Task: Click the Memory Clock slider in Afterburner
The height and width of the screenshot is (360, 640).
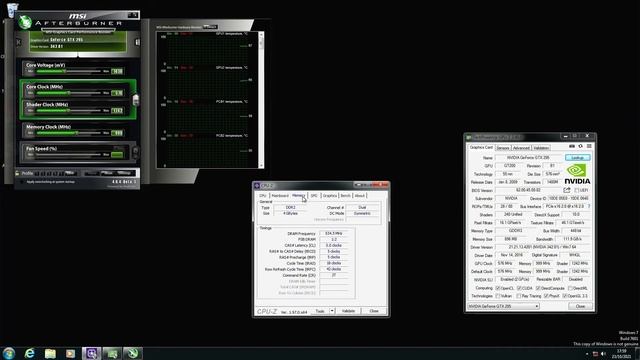Action: (x=69, y=133)
